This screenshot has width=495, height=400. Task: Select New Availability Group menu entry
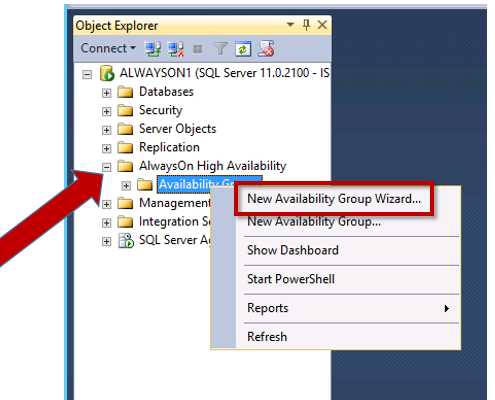tap(314, 222)
